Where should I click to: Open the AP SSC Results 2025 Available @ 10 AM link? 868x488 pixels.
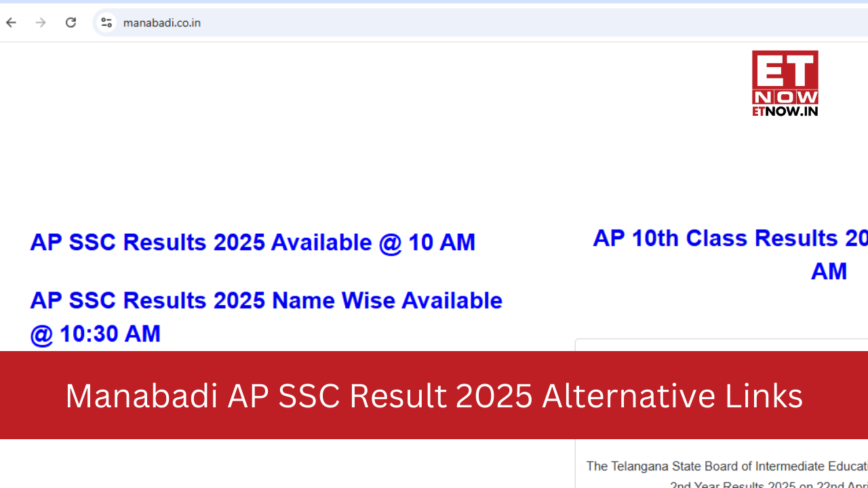pyautogui.click(x=253, y=242)
